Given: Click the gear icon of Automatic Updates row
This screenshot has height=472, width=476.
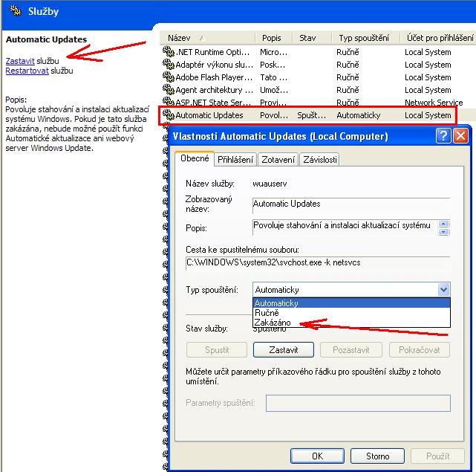Looking at the screenshot, I should 168,115.
